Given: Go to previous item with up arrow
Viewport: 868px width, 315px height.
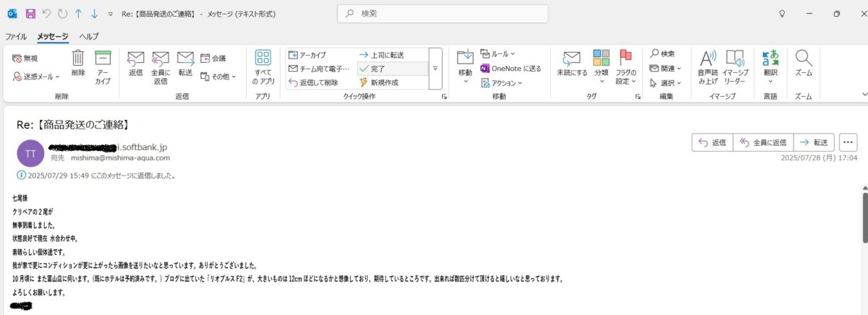Looking at the screenshot, I should (78, 14).
